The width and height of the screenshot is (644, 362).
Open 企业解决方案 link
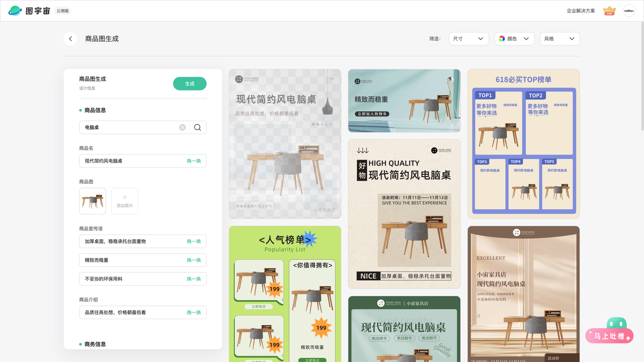(581, 11)
